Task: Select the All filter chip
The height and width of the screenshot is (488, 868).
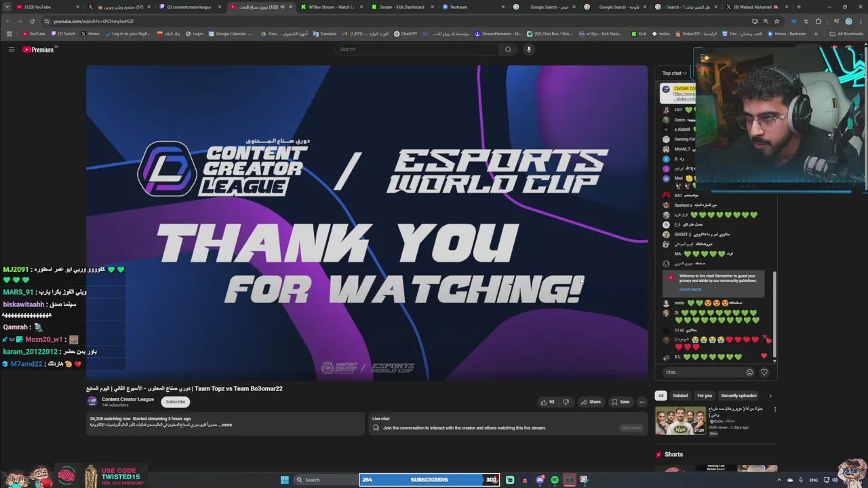Action: pos(660,396)
